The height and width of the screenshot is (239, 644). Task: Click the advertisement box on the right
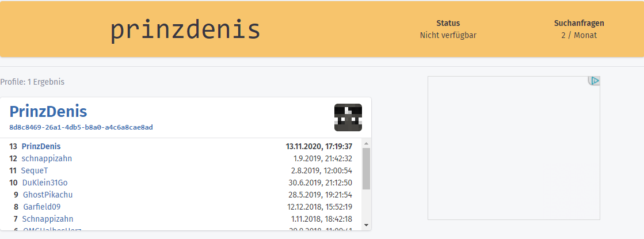click(514, 148)
